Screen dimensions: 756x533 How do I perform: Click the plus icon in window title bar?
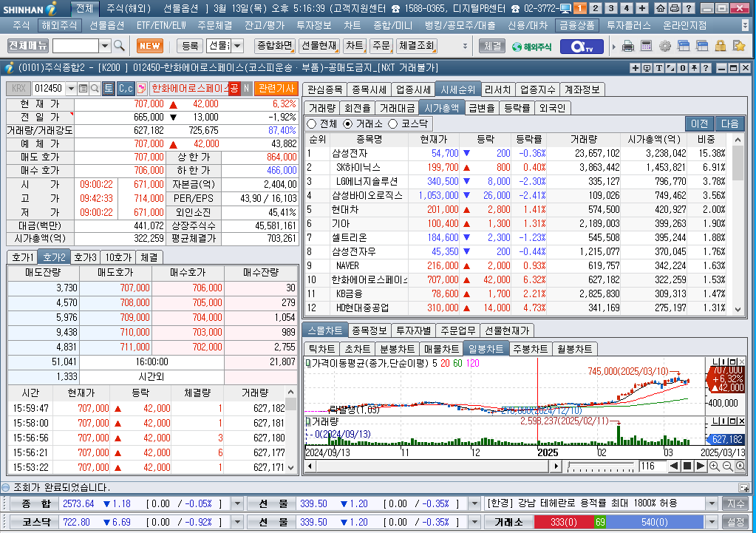point(636,68)
